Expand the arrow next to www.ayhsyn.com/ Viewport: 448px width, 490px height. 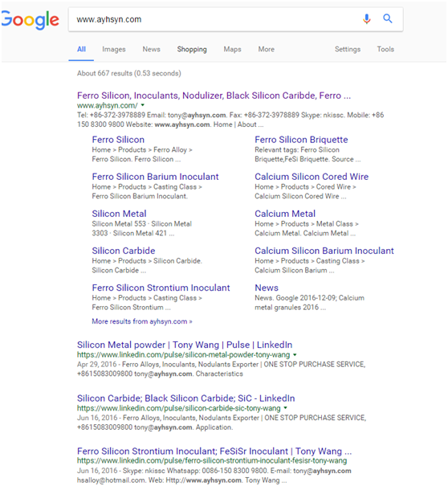(142, 105)
